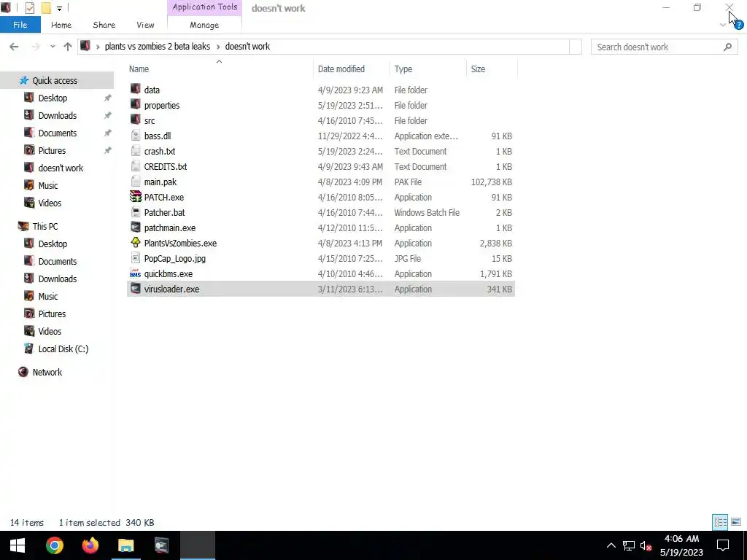
Task: Click the 'doesn't work' breadcrumb segment
Action: 247,47
